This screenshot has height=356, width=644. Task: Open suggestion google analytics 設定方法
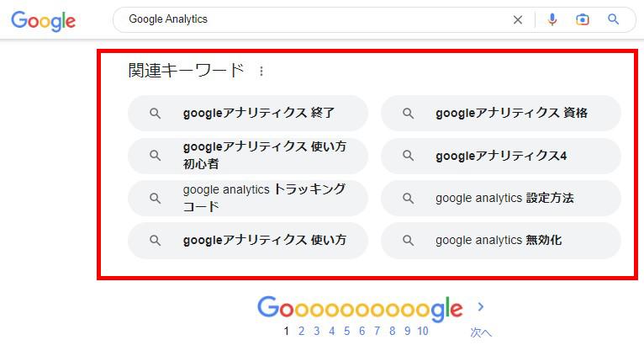pyautogui.click(x=501, y=199)
